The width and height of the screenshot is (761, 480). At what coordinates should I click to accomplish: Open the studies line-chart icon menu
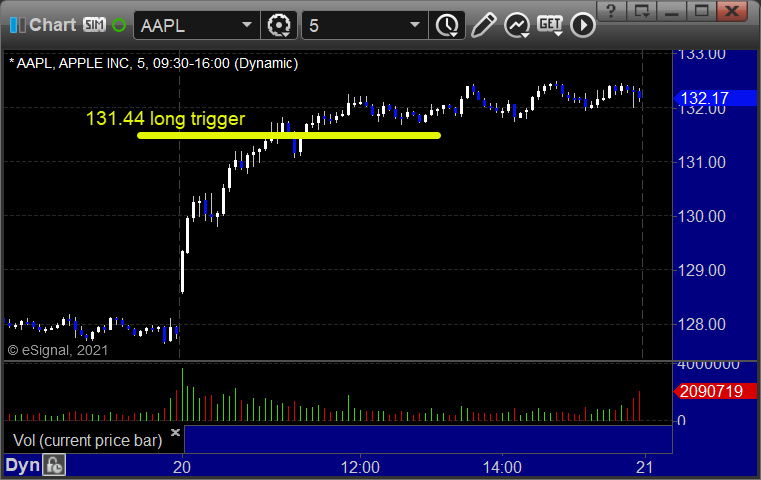517,25
